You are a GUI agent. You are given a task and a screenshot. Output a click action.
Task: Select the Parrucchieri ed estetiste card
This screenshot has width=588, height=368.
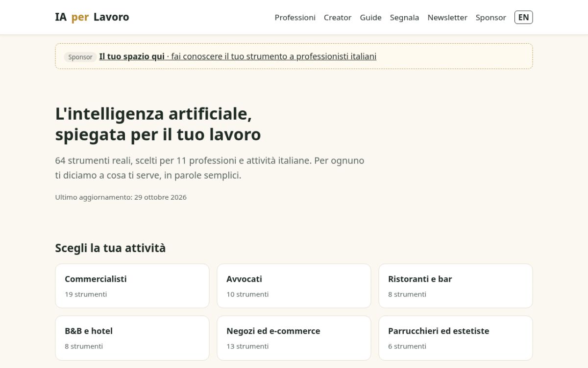tap(456, 338)
